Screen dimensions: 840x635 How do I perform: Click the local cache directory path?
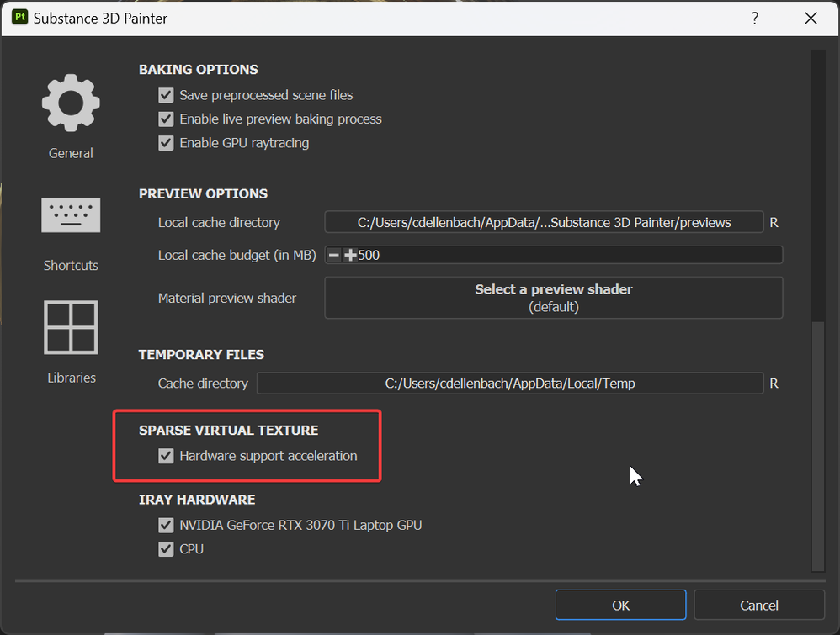[544, 223]
